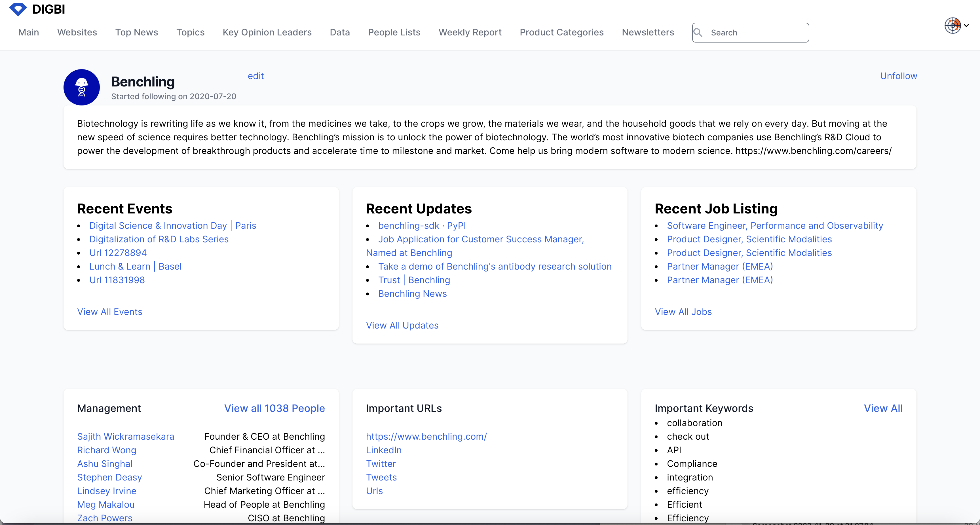980x525 pixels.
Task: Expand the account dropdown chevron
Action: click(x=966, y=26)
